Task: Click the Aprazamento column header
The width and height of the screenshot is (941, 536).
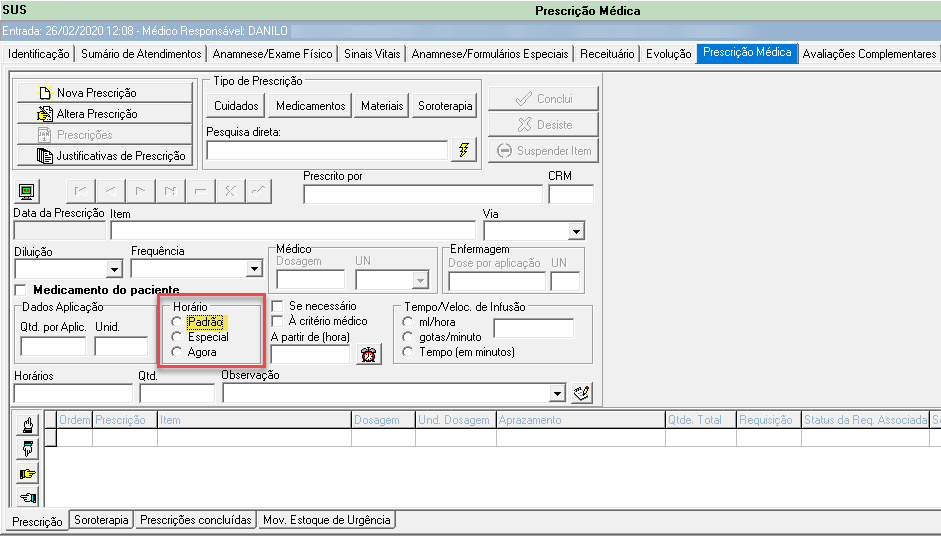Action: (x=581, y=420)
